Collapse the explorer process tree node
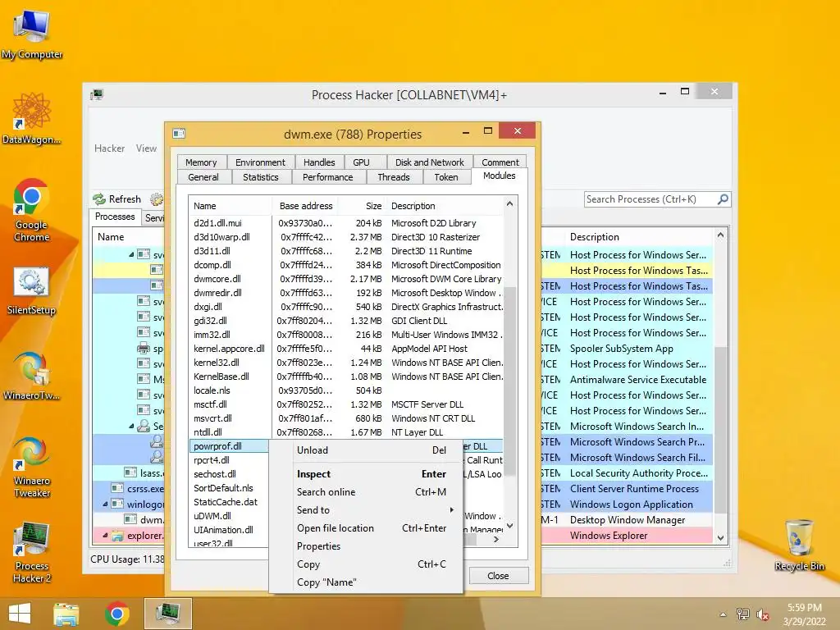Viewport: 840px width, 630px height. 105,535
